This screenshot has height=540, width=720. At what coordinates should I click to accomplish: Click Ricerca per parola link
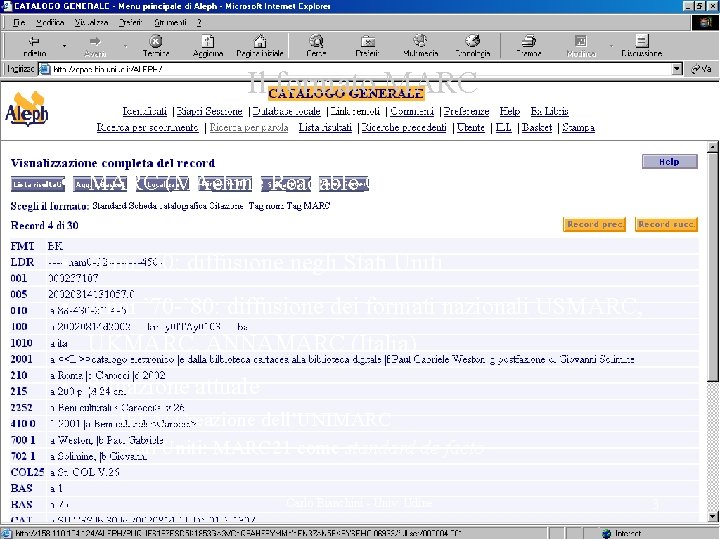pos(249,127)
